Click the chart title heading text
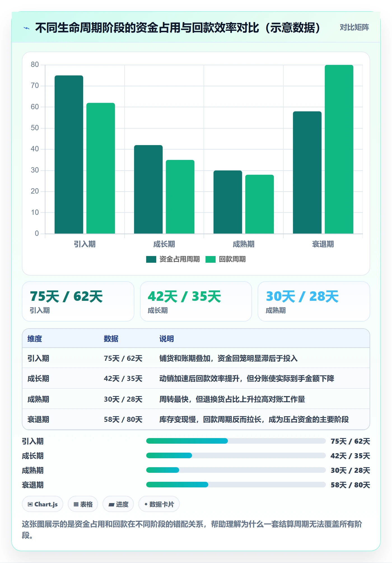Viewport: 392px width, 563px height. (178, 28)
